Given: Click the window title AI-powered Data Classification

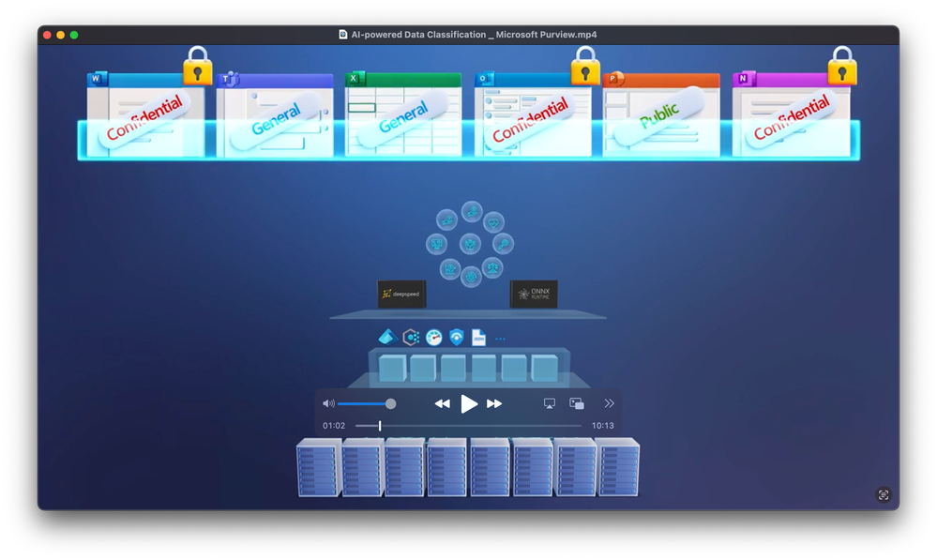Looking at the screenshot, I should pos(474,35).
